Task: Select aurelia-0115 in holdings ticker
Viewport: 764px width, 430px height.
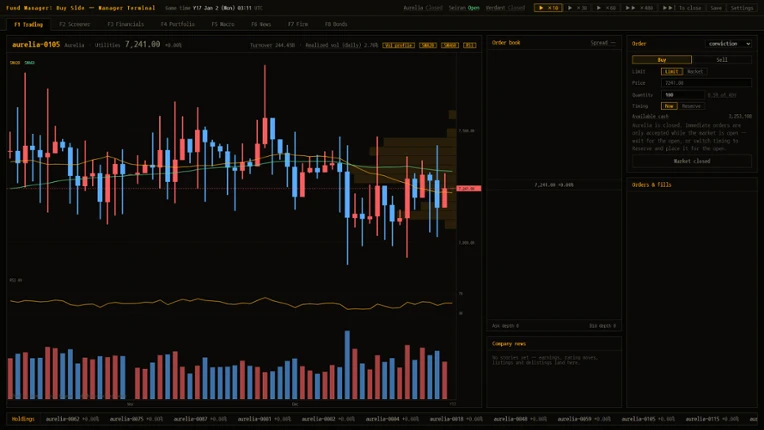Action: [712, 419]
